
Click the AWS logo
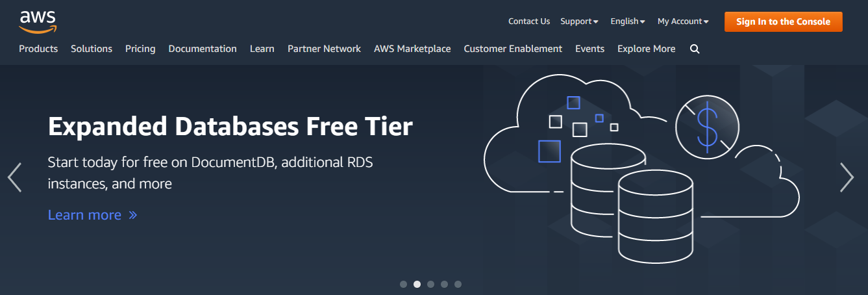pos(38,21)
